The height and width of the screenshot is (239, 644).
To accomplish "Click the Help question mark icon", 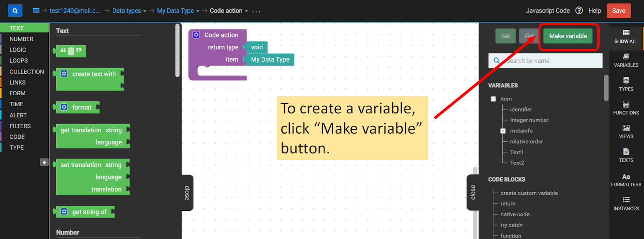I will pos(579,10).
